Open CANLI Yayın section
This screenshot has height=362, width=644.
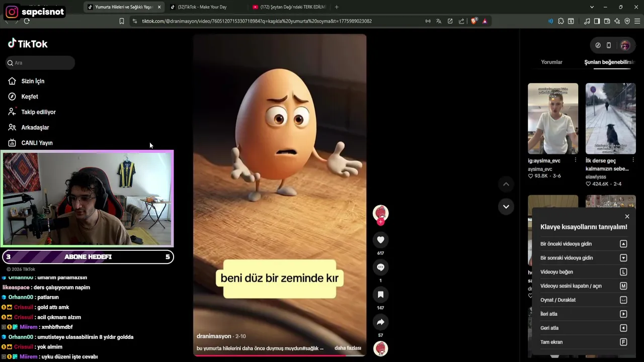pos(30,143)
